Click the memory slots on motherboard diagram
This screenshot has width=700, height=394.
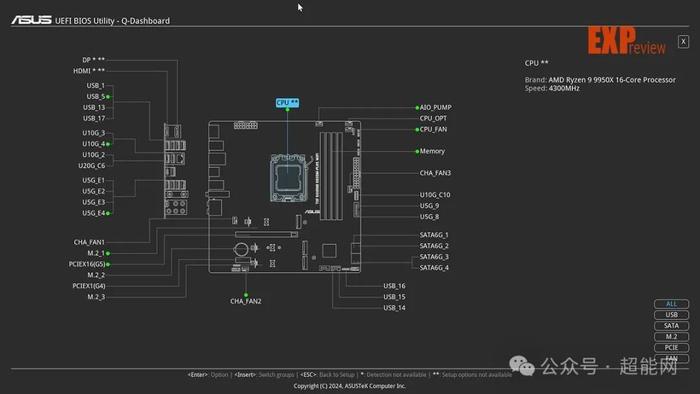click(x=331, y=175)
